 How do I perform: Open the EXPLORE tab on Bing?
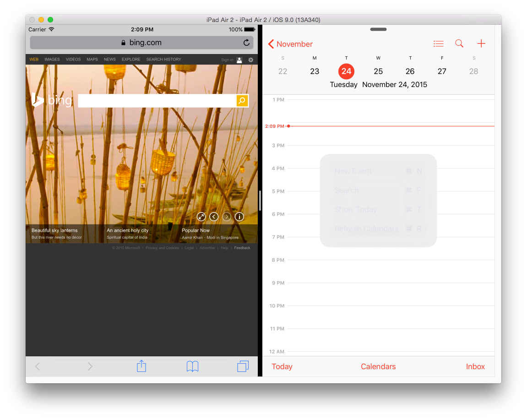(131, 60)
